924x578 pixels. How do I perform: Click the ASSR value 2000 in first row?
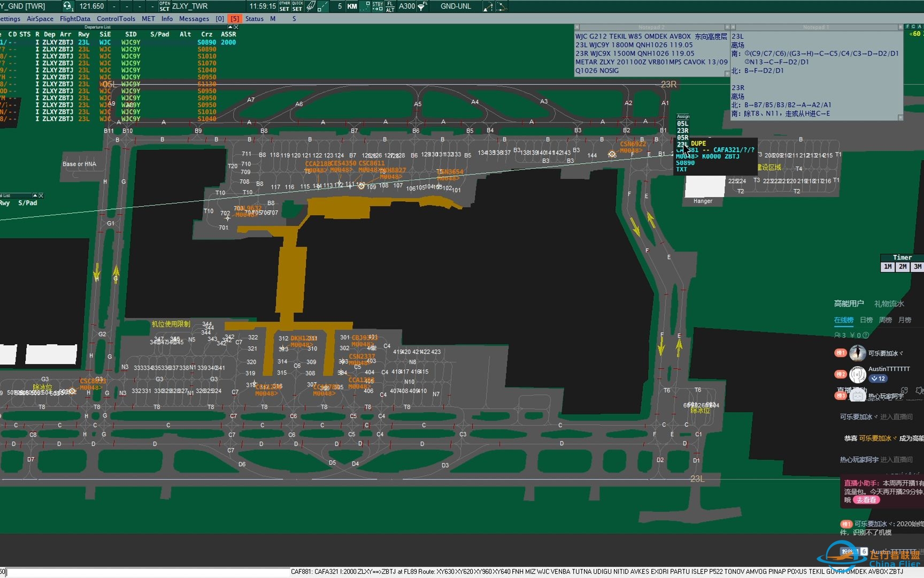coord(228,42)
